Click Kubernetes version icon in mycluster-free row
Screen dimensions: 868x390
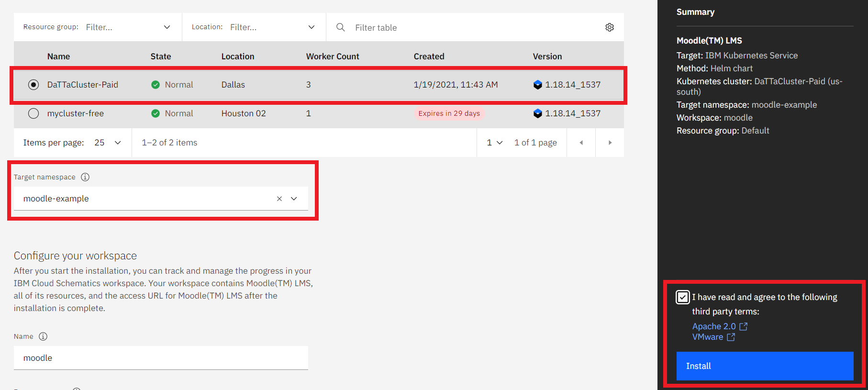(538, 113)
